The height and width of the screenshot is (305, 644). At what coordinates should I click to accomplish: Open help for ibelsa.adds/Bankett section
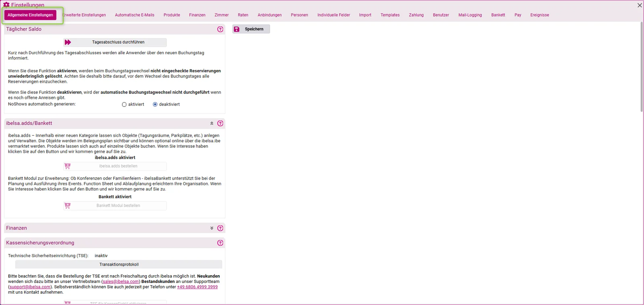point(220,123)
